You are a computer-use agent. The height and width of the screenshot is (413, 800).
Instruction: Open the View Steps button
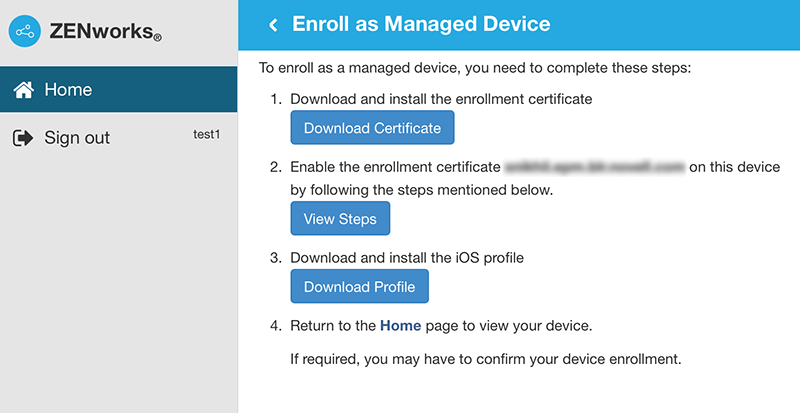[340, 219]
